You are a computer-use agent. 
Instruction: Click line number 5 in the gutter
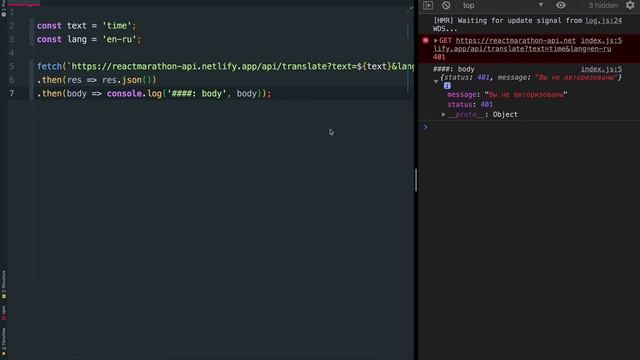(x=11, y=66)
